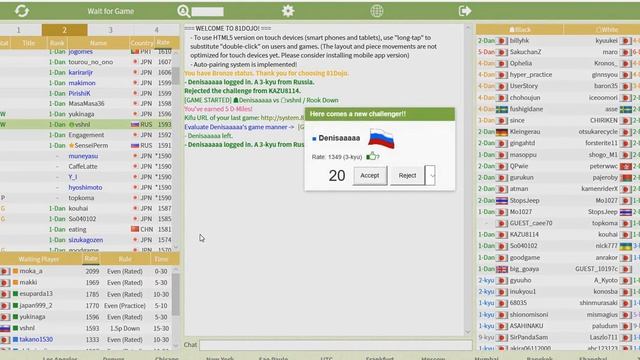The height and width of the screenshot is (360, 640).
Task: Switch to tab 4
Action: click(156, 30)
